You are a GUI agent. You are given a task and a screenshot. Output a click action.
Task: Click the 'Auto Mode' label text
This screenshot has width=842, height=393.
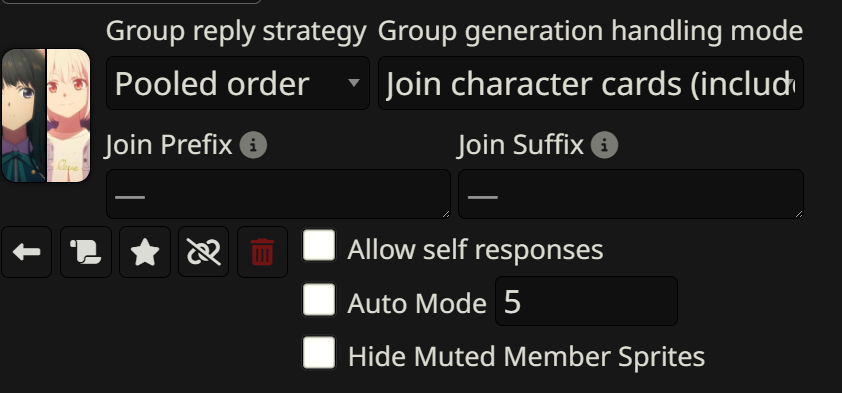coord(417,304)
